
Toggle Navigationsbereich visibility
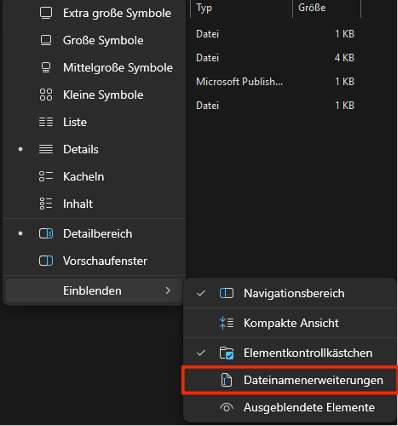pos(289,293)
